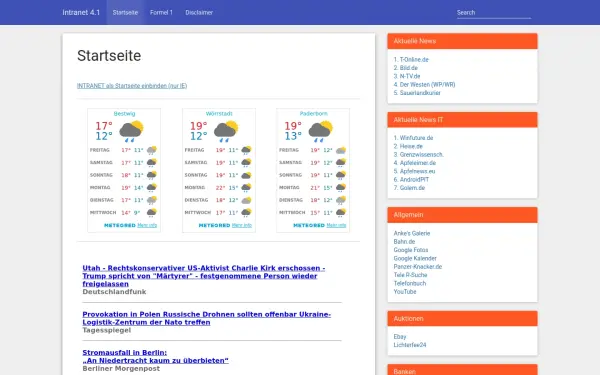Screen dimensions: 600x375
Task: Click Wörrstadt's Freitag forecast icon
Action: click(x=246, y=150)
